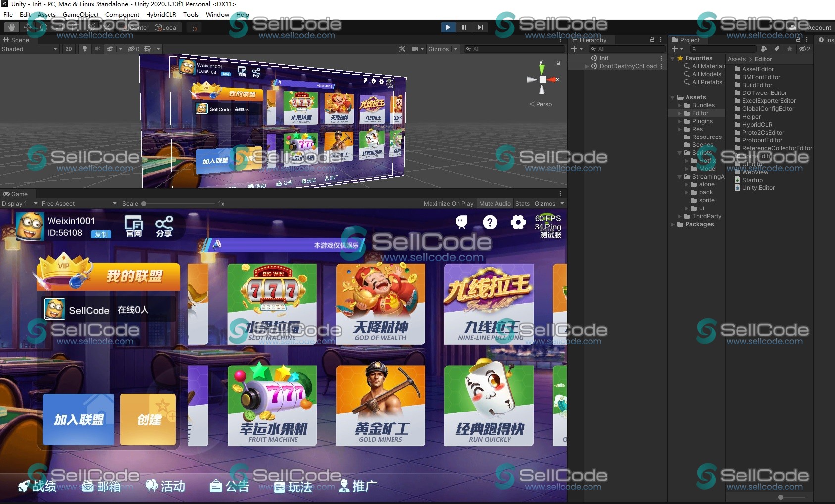
Task: Open the HybridCLR menu
Action: pos(161,15)
